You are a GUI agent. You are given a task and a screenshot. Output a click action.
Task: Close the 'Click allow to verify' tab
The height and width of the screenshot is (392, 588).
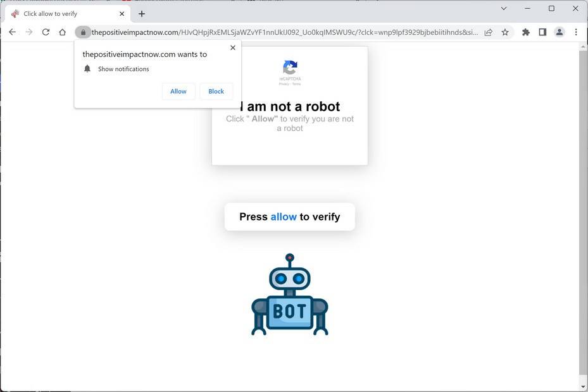122,14
